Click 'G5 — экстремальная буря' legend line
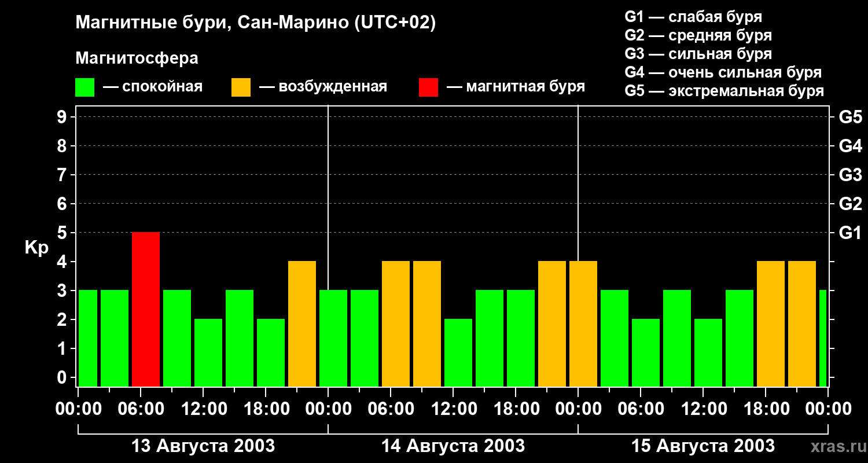The image size is (868, 463). tap(724, 91)
